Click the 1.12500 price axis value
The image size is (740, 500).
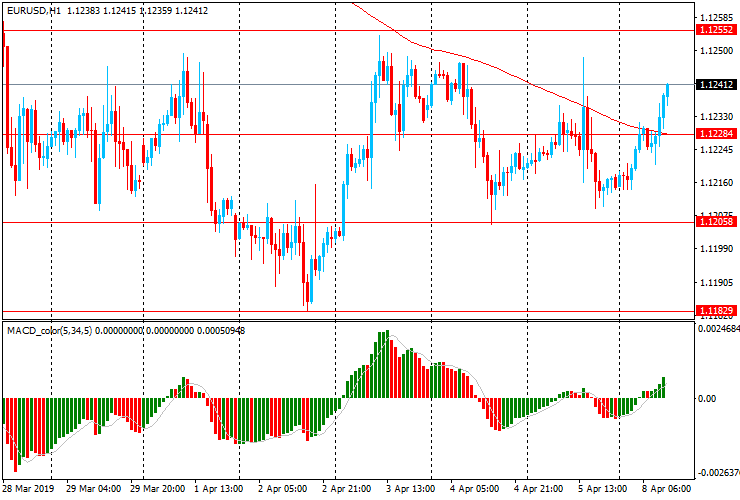click(717, 51)
